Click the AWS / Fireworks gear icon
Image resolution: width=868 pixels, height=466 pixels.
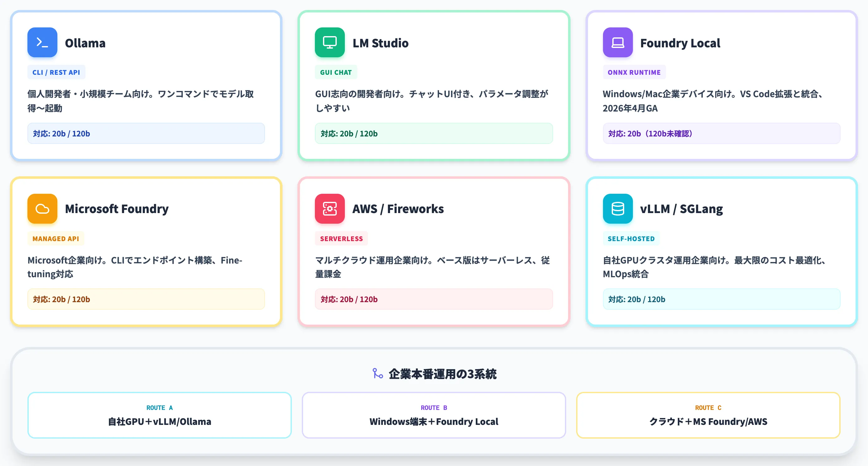point(330,208)
